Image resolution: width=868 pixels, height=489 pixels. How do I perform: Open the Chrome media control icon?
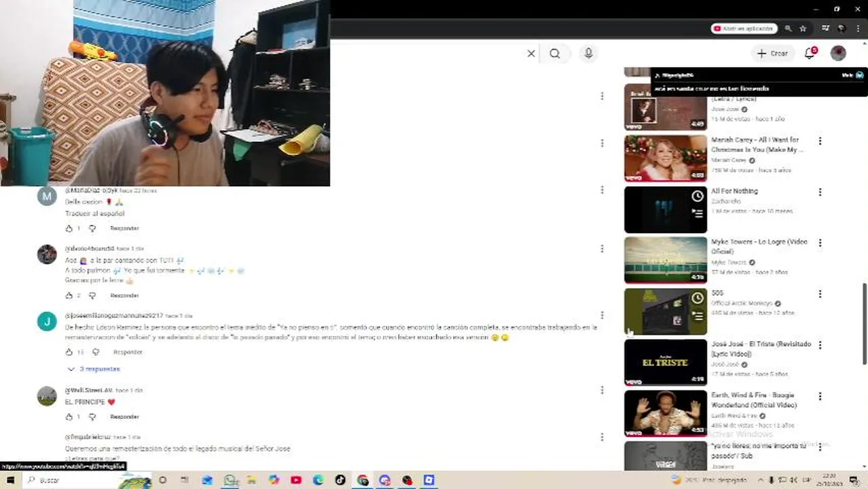tap(825, 29)
